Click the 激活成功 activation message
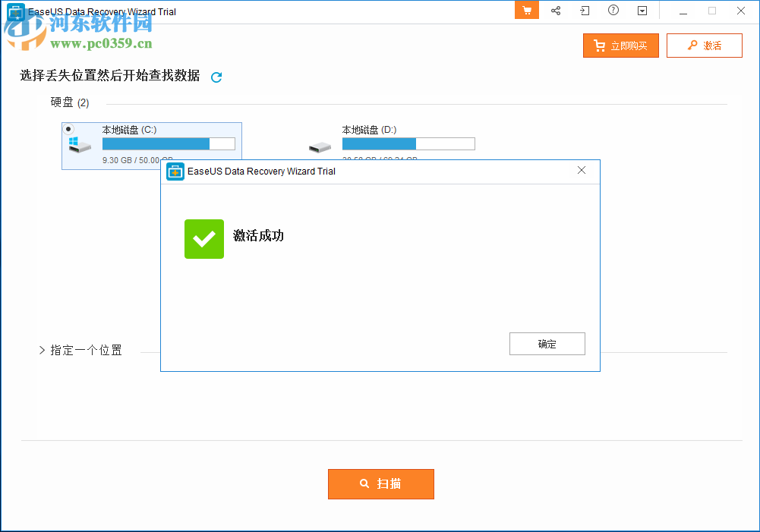 [258, 238]
